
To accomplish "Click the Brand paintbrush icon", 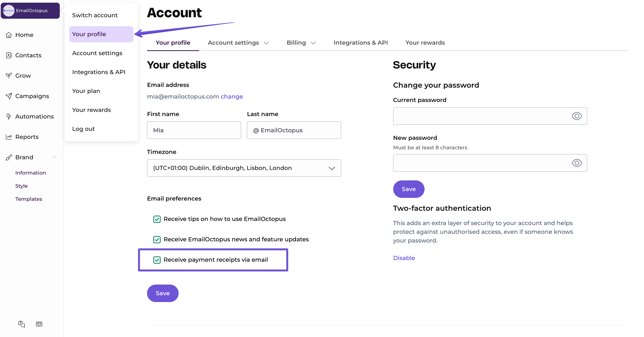I will pyautogui.click(x=9, y=157).
